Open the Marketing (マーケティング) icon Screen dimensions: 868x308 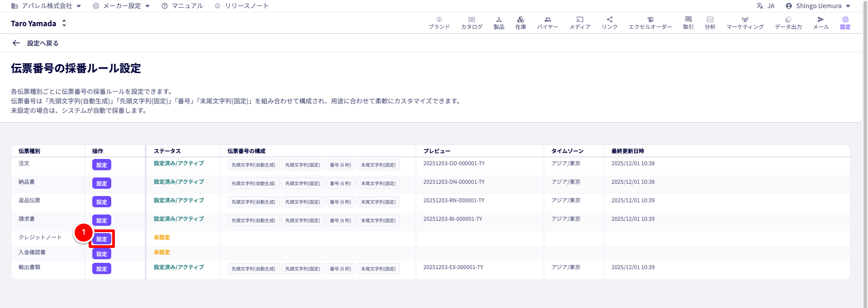pos(745,19)
